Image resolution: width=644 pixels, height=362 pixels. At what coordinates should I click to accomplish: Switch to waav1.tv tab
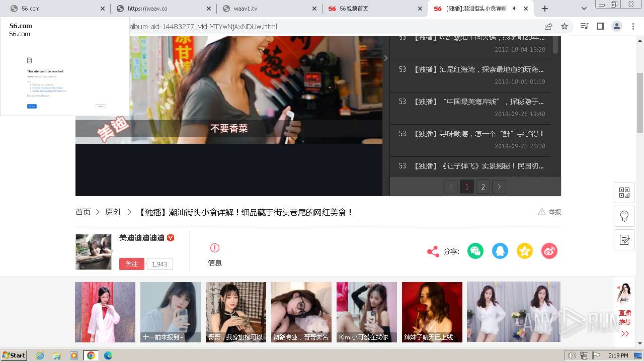point(270,9)
